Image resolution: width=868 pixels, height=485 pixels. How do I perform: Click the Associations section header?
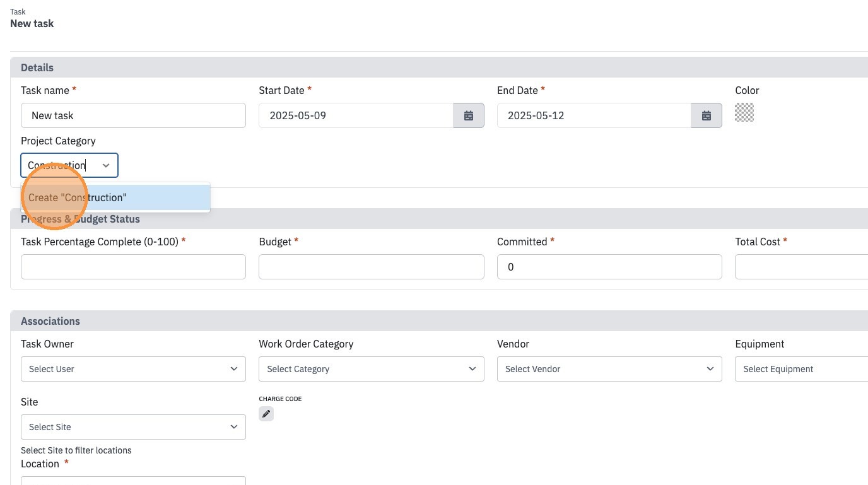click(439, 321)
